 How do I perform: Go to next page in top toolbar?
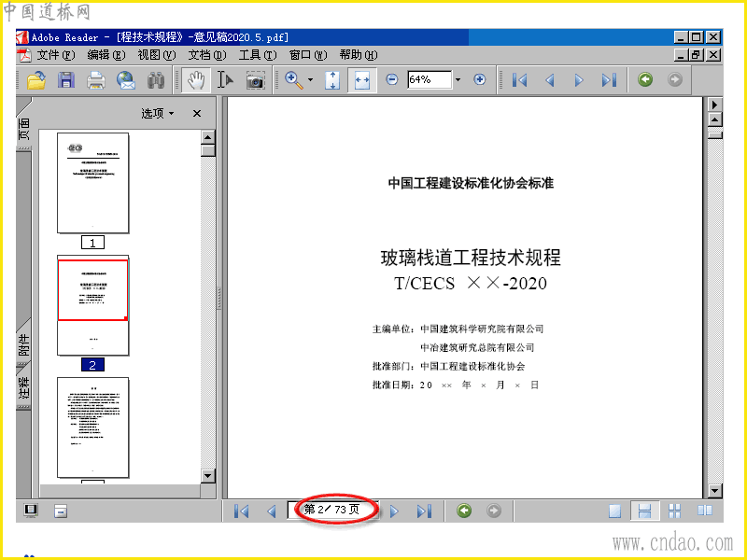coord(579,80)
